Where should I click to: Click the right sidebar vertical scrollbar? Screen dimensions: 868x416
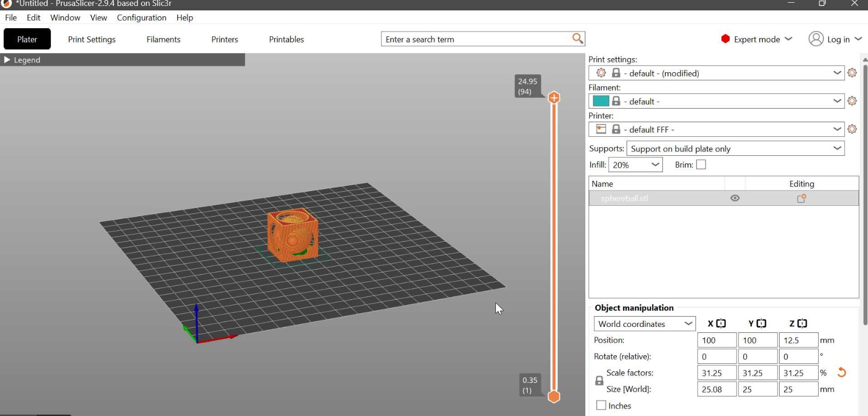pyautogui.click(x=865, y=196)
